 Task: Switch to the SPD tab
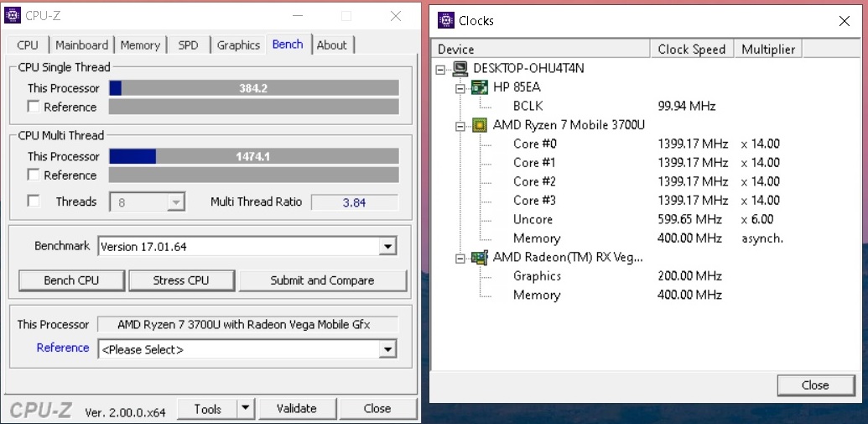click(188, 45)
